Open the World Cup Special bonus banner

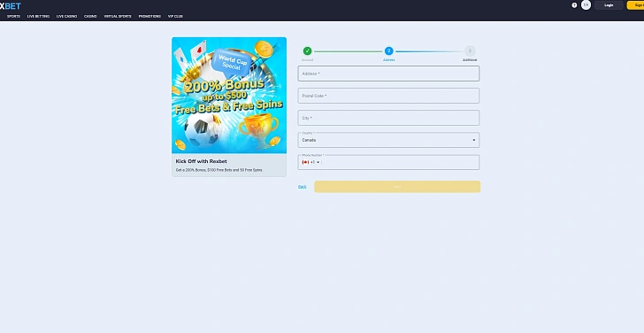[229, 96]
